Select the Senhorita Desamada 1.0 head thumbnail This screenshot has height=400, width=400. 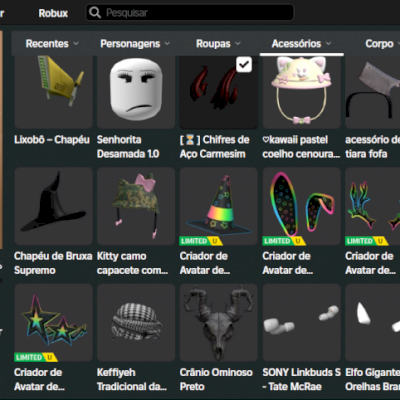[x=136, y=92]
